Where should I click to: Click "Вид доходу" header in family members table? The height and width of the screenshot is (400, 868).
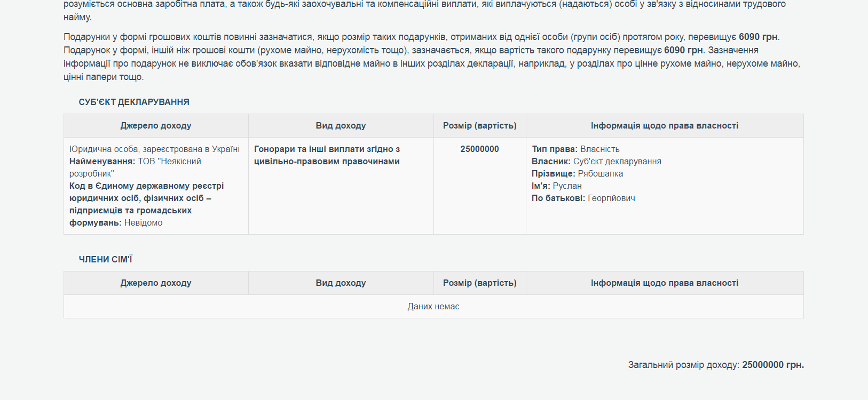click(x=341, y=283)
